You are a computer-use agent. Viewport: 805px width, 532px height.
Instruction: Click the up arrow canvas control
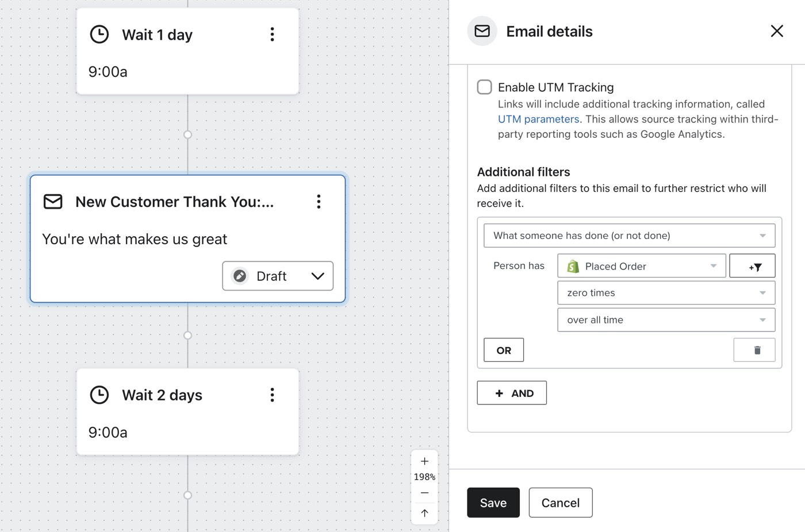(424, 513)
